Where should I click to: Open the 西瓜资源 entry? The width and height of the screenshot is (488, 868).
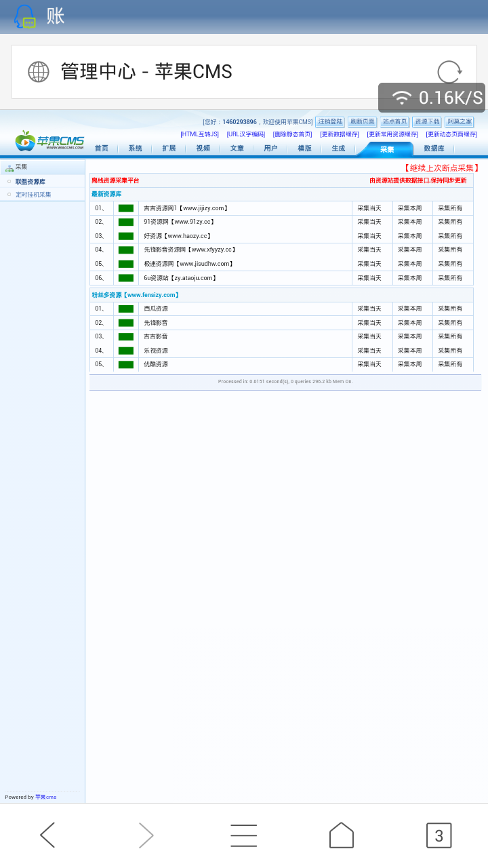pyautogui.click(x=156, y=309)
